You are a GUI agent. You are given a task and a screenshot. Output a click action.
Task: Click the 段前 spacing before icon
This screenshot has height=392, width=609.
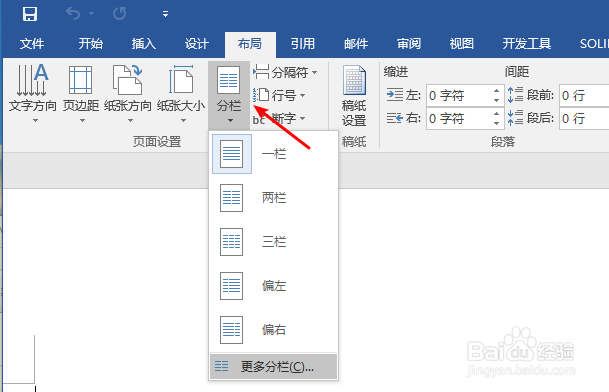pyautogui.click(x=515, y=95)
